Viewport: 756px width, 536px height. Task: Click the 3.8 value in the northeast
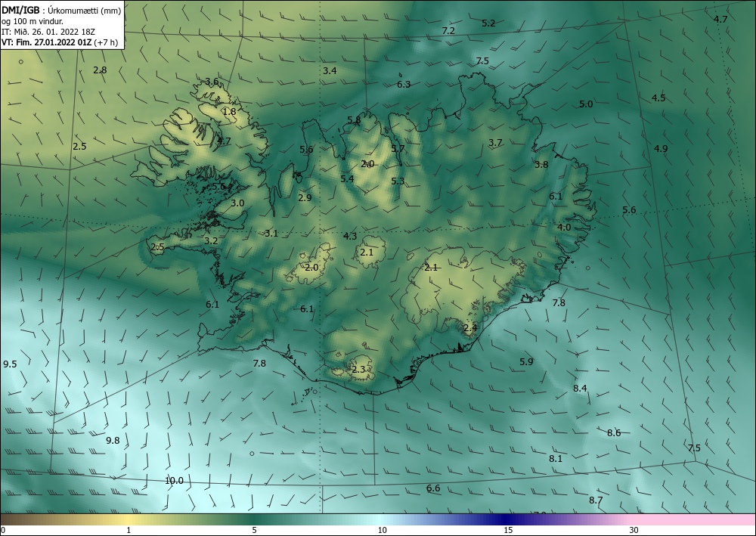(541, 164)
